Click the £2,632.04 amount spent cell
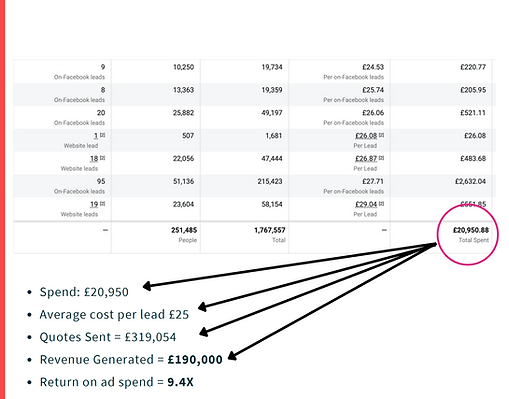Image resolution: width=509 pixels, height=399 pixels. coord(471,181)
